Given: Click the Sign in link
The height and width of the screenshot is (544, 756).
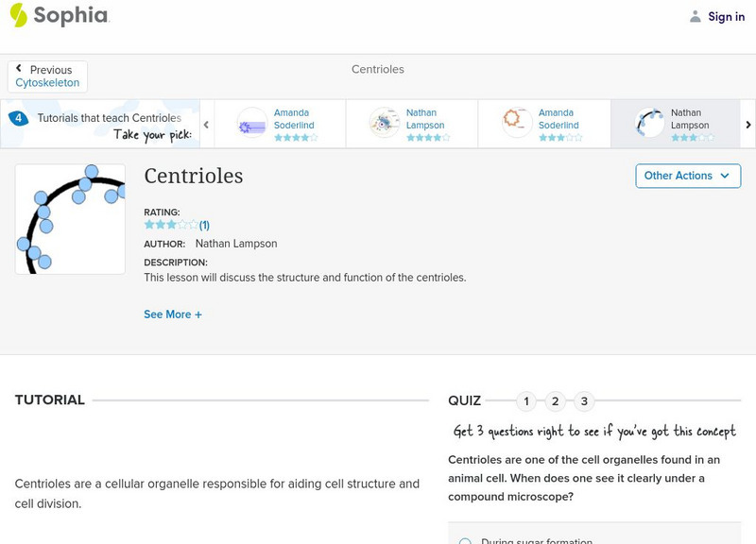Looking at the screenshot, I should [x=726, y=16].
